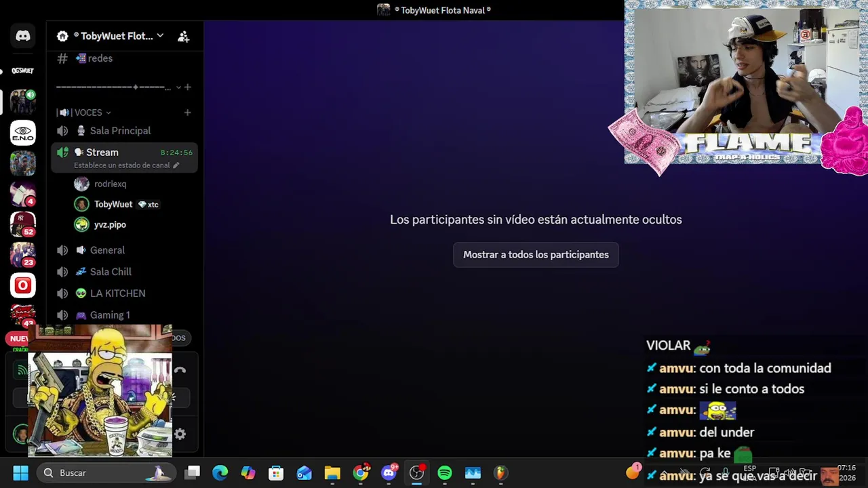This screenshot has height=488, width=868.
Task: Open Task View on the taskbar
Action: tap(193, 473)
